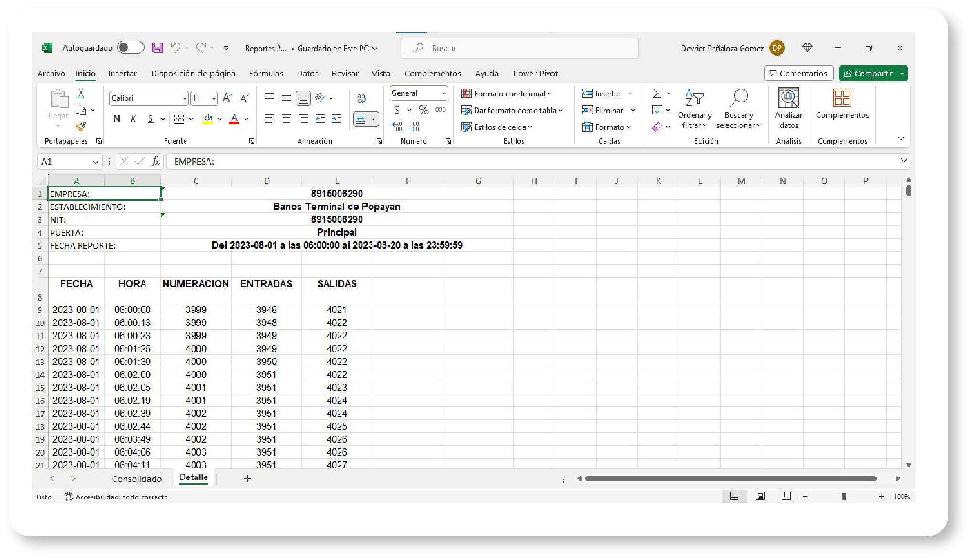Click the Merge and Center icon
The width and height of the screenshot is (972, 560).
click(x=361, y=119)
